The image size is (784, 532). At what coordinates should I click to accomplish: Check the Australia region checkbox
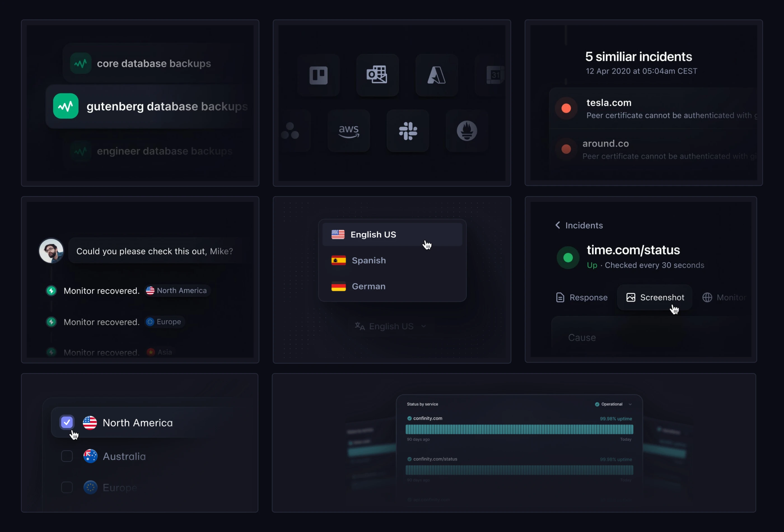point(67,456)
